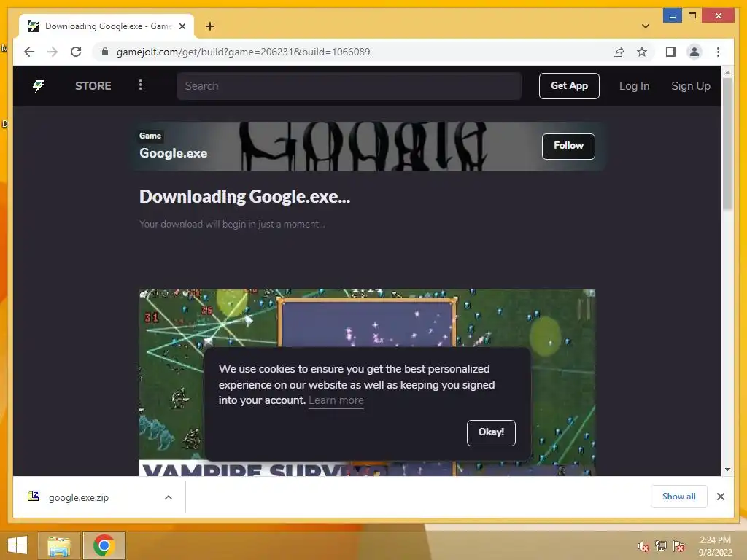The width and height of the screenshot is (747, 560).
Task: Open the Chrome profile avatar
Action: [694, 52]
